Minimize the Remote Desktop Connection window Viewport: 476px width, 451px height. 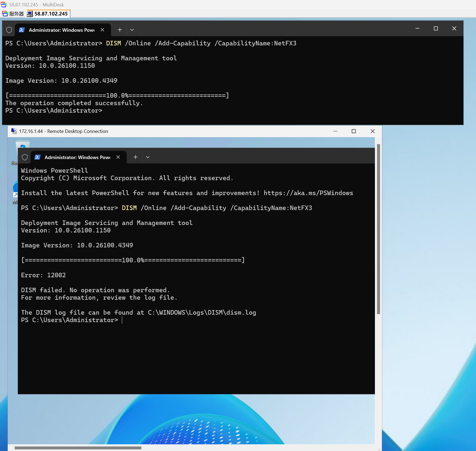pyautogui.click(x=335, y=131)
